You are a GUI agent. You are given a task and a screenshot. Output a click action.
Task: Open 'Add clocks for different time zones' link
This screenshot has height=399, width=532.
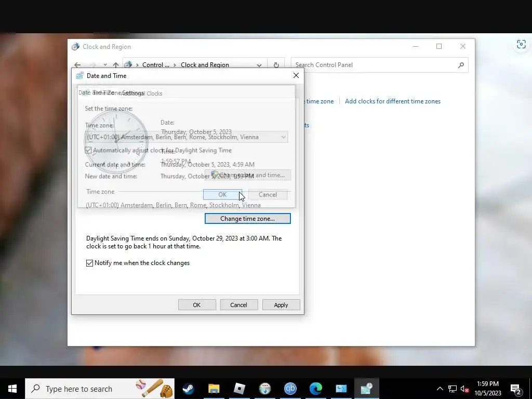pos(393,101)
